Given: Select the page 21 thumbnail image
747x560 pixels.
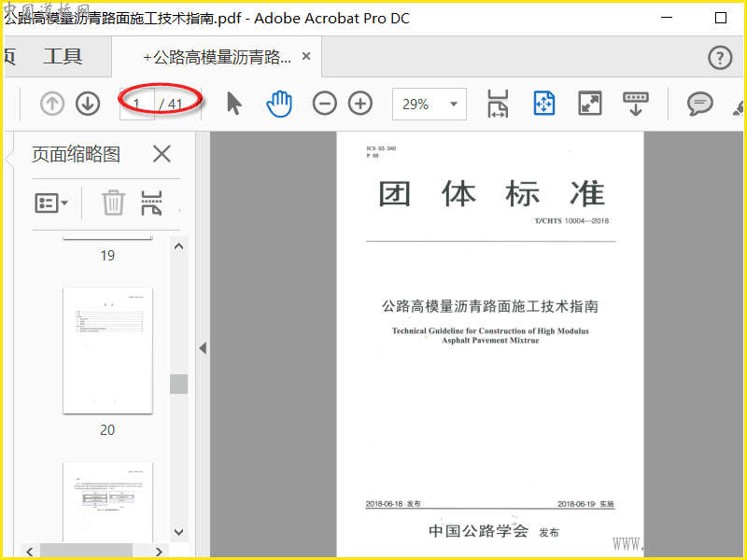Looking at the screenshot, I should (107, 501).
